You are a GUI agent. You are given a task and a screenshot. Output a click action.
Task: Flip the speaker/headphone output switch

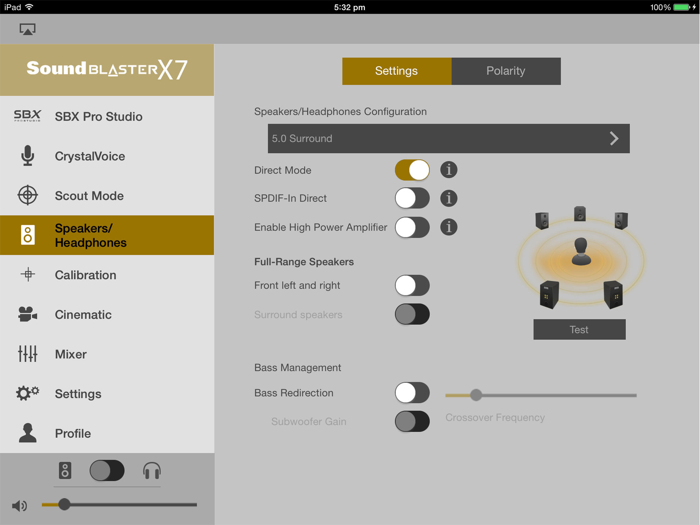point(107,471)
